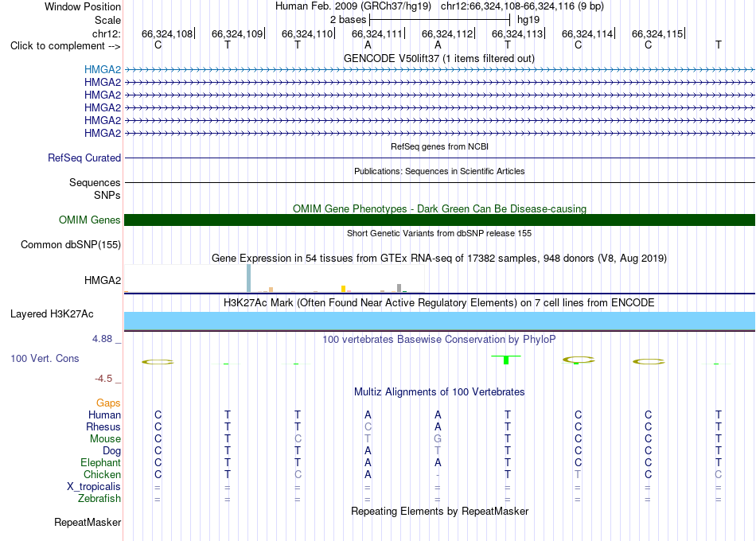
Task: Click the Human alignment row label
Action: [104, 415]
